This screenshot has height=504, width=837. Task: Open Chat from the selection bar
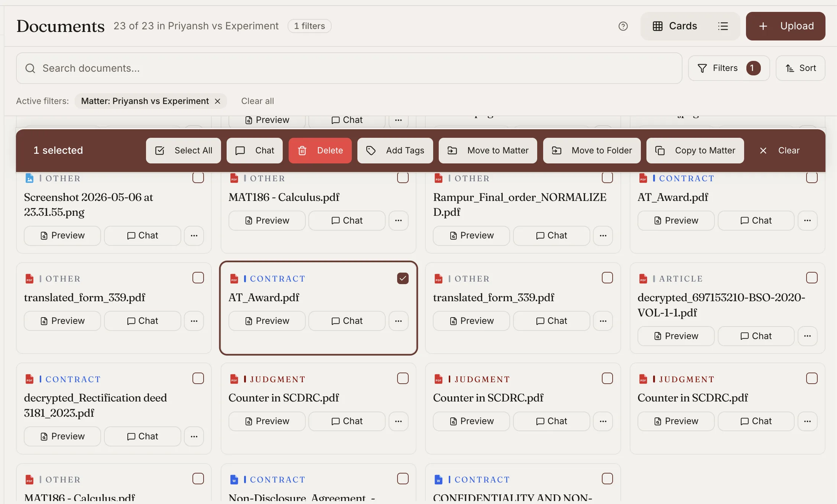coord(254,150)
